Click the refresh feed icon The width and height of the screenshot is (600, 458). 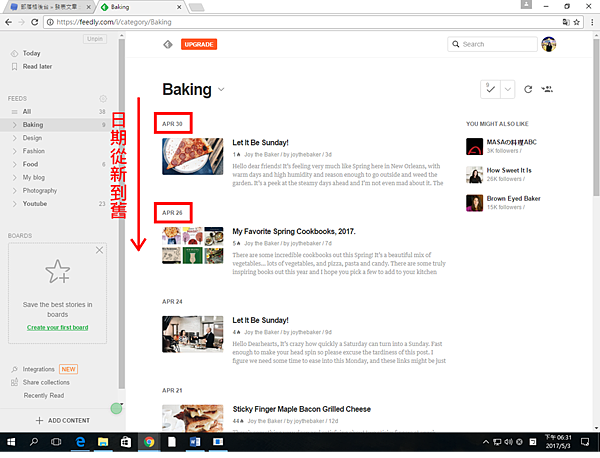tap(528, 89)
